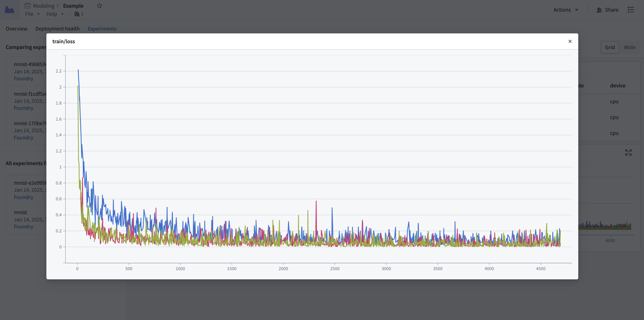Click the Example project title
This screenshot has height=320, width=644.
click(73, 6)
